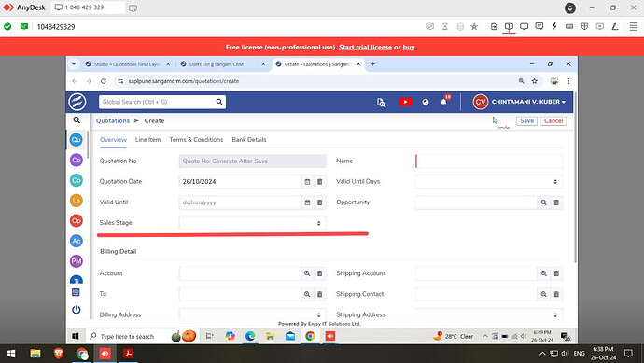Switch to the Bank Details tab
Image resolution: width=644 pixels, height=363 pixels.
(x=249, y=140)
